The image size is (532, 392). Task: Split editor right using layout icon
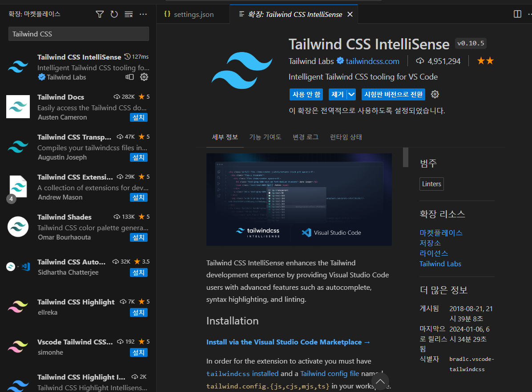(517, 14)
